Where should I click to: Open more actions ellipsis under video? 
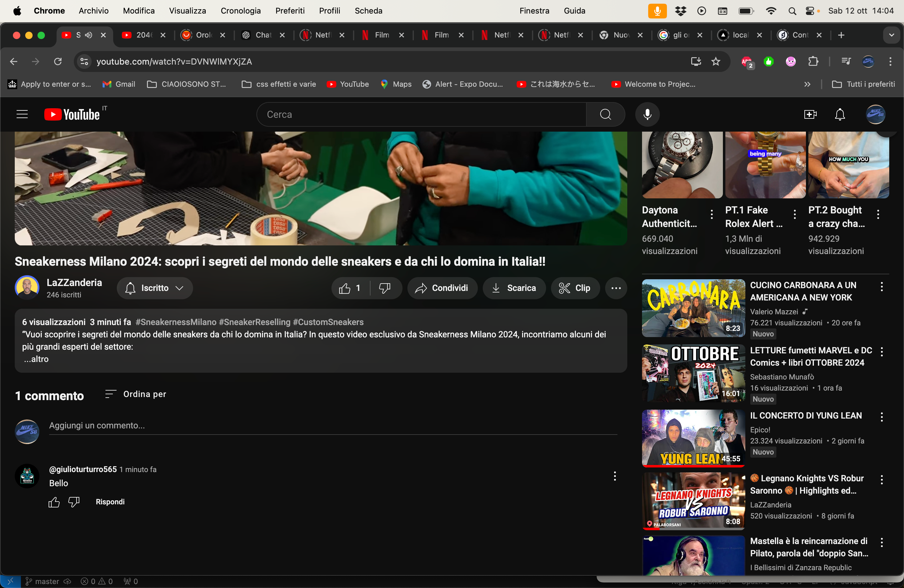point(616,288)
